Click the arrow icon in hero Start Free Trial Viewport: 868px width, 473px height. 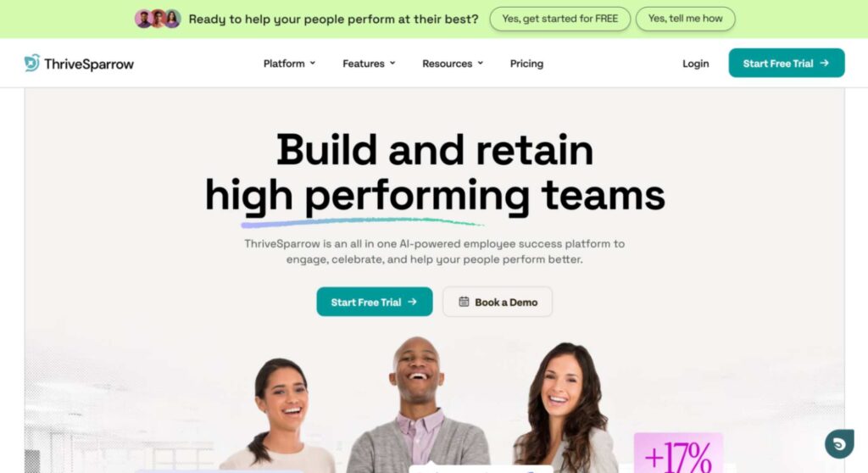(x=412, y=302)
